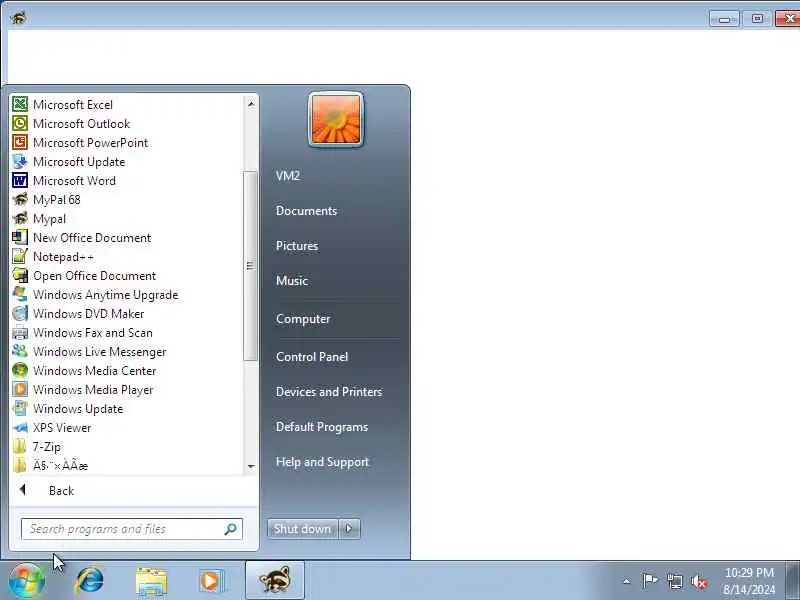The width and height of the screenshot is (800, 600).
Task: Show hidden tray icons
Action: pos(627,581)
